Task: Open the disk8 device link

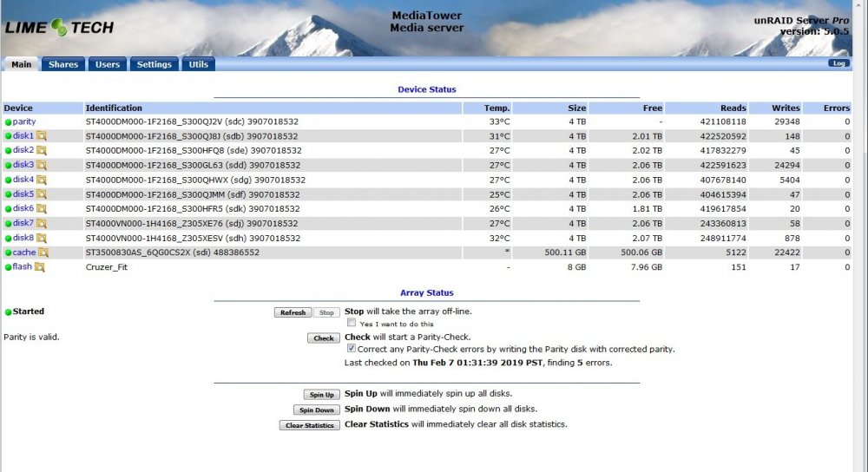Action: tap(23, 238)
